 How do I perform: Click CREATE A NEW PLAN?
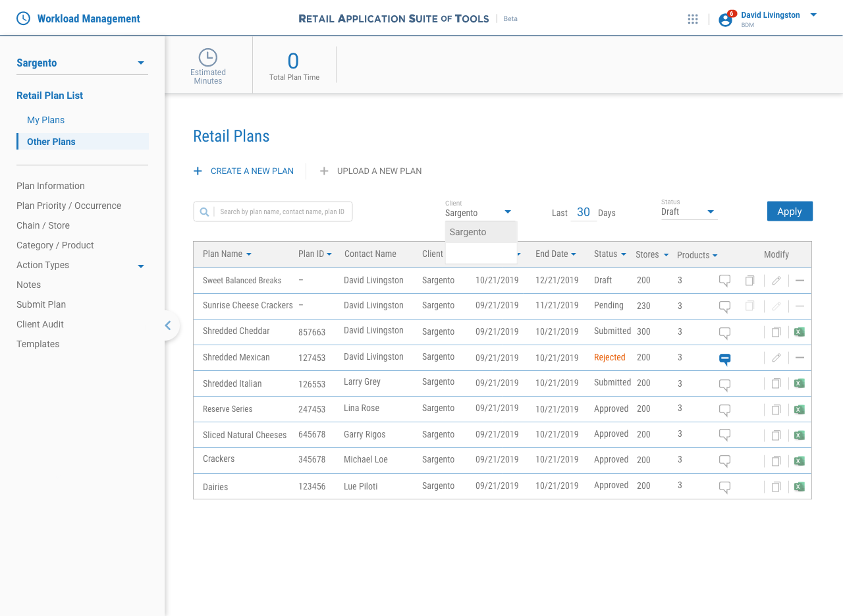click(244, 171)
